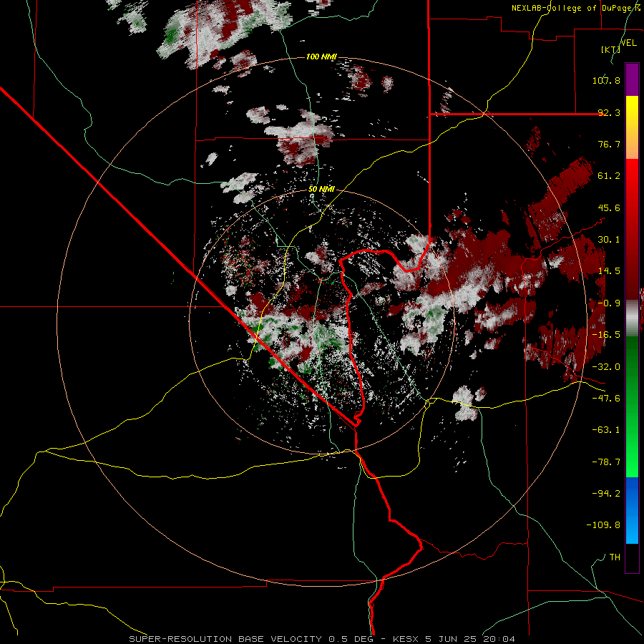Click the -47.6 scale value
The image size is (644, 644).
pyautogui.click(x=606, y=399)
